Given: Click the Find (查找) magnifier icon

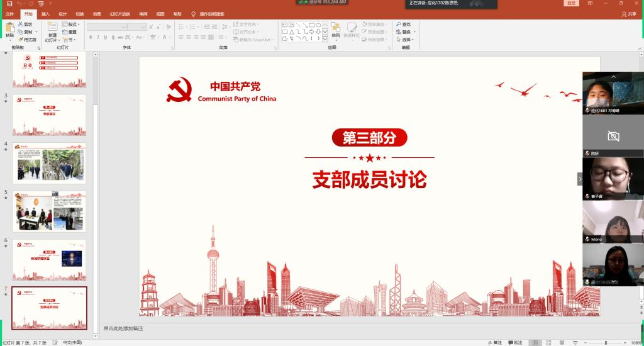Looking at the screenshot, I should click(x=399, y=24).
